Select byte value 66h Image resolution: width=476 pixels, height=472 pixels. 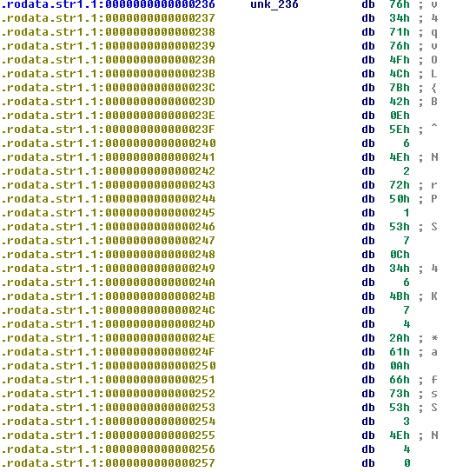(400, 380)
